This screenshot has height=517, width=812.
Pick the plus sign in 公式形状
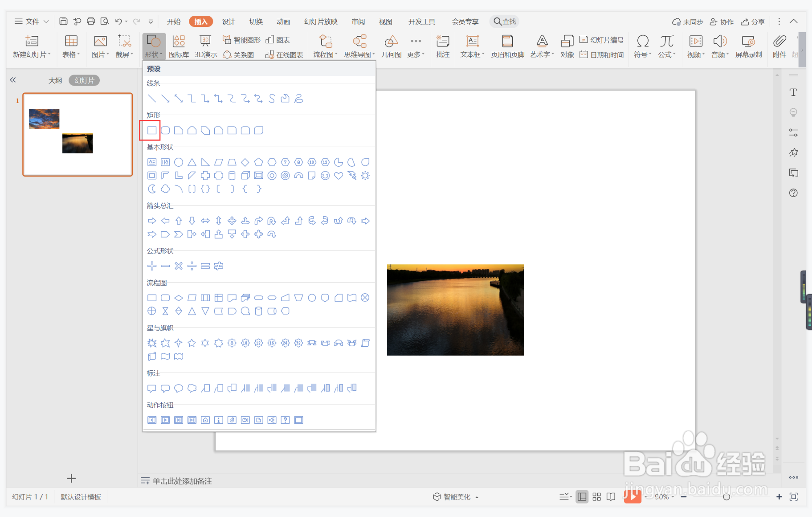(152, 266)
